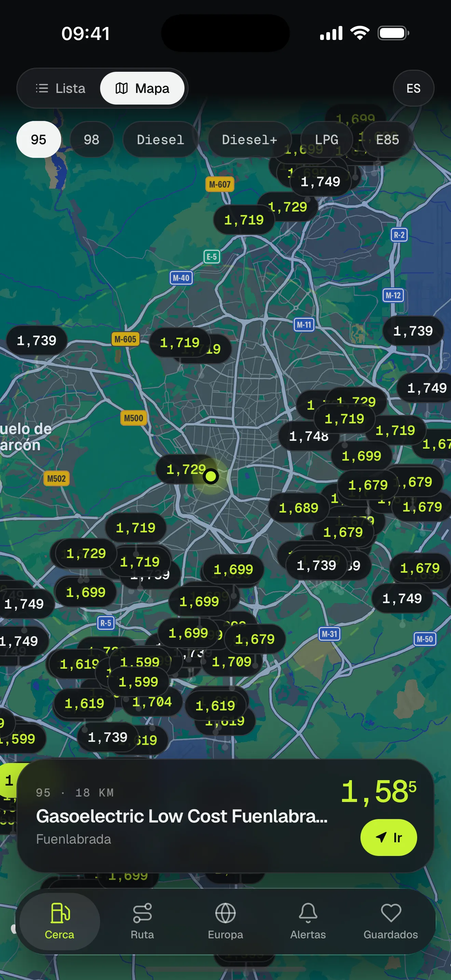This screenshot has height=980, width=451.
Task: Tap the battery indicator in status bar
Action: (394, 33)
